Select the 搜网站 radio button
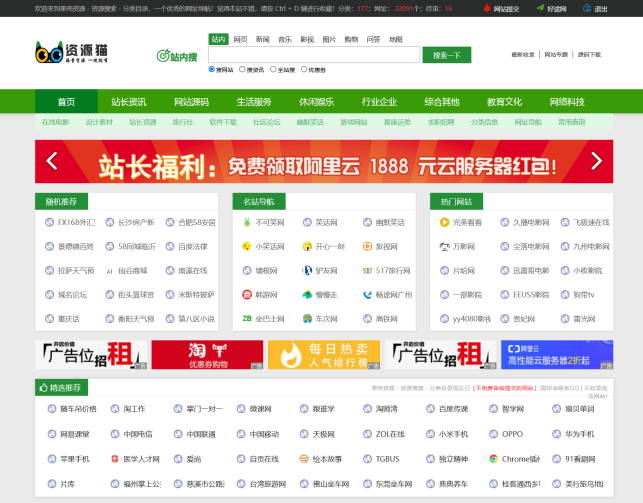643x503 pixels. click(x=212, y=69)
